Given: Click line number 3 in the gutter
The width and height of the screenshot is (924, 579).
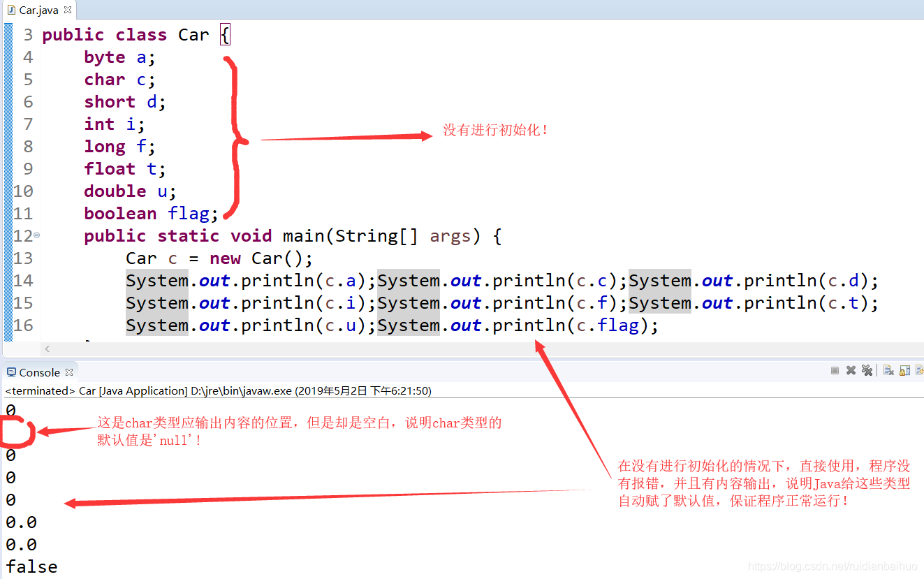Looking at the screenshot, I should 27,35.
